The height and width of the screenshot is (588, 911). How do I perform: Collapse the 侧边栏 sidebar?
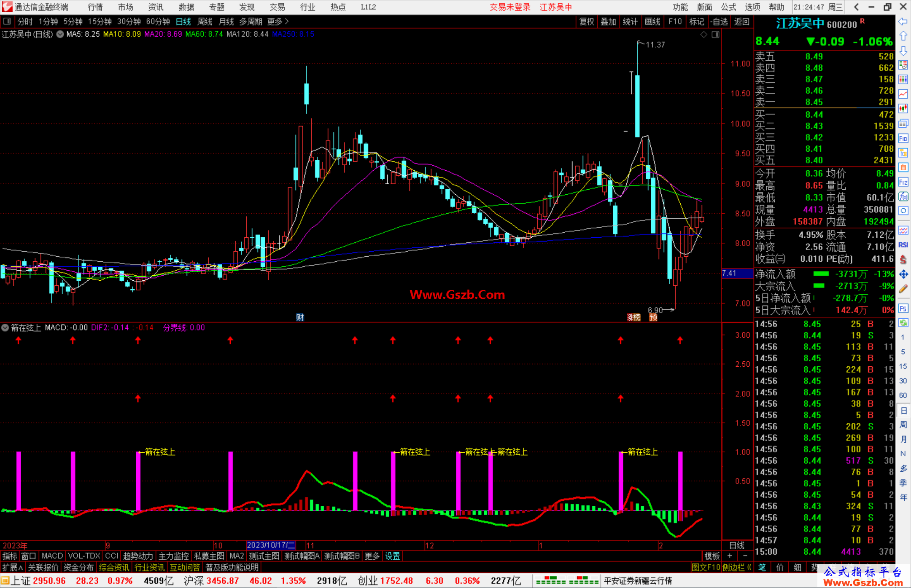click(x=737, y=567)
